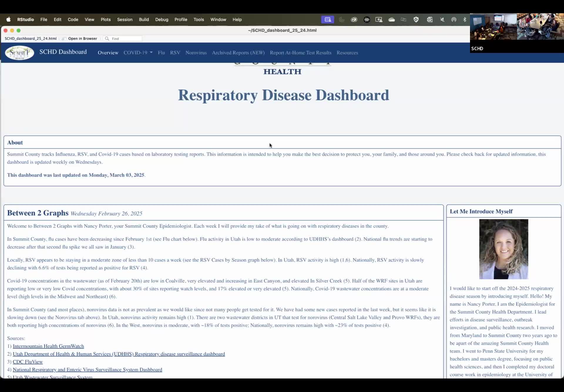Expand the COVID-19 dropdown in navbar

pyautogui.click(x=138, y=53)
